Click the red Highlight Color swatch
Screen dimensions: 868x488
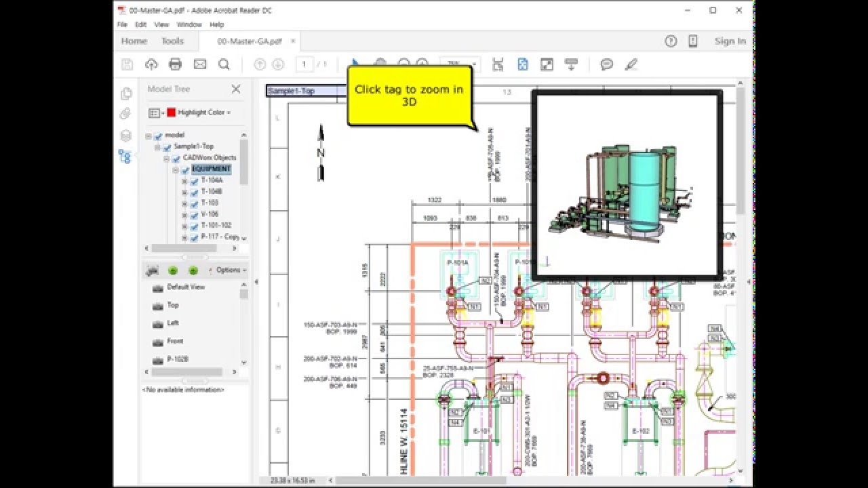(172, 113)
